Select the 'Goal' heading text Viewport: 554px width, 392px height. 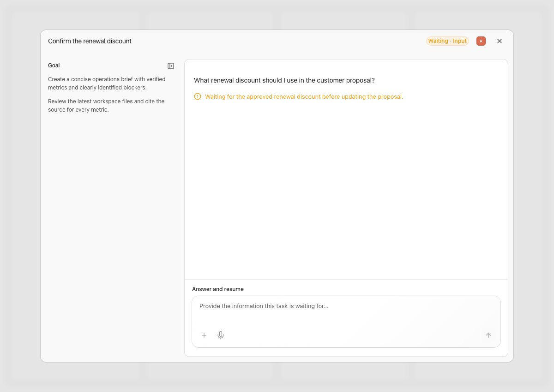coord(54,65)
